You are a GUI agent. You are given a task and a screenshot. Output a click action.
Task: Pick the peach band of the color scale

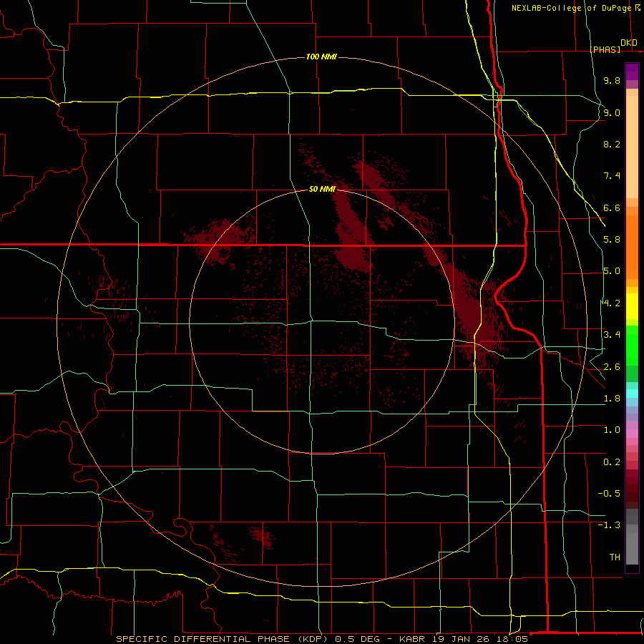coord(632,148)
